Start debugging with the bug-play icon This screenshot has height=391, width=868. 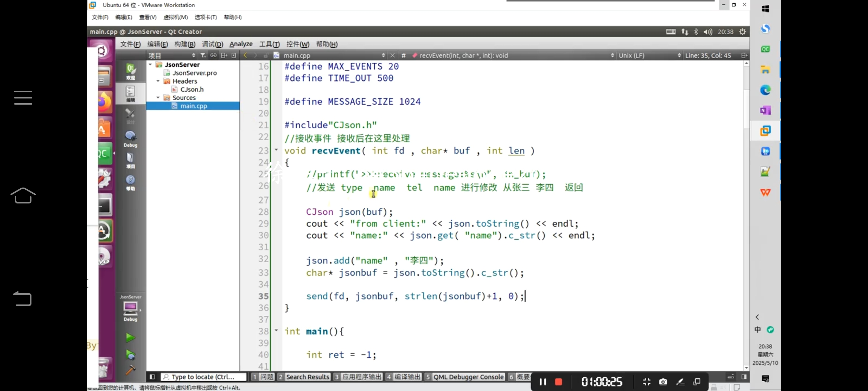(130, 355)
